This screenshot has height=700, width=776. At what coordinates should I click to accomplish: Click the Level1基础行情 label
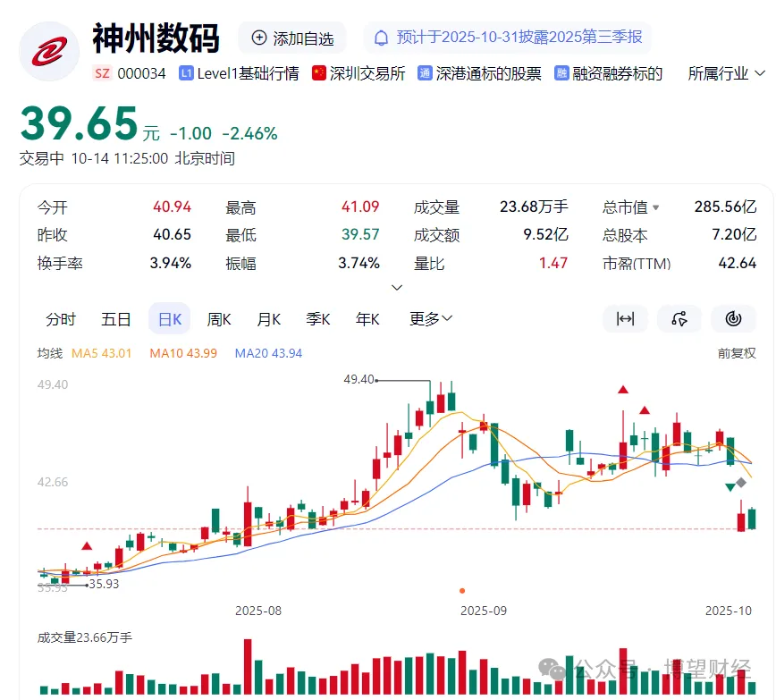(248, 74)
